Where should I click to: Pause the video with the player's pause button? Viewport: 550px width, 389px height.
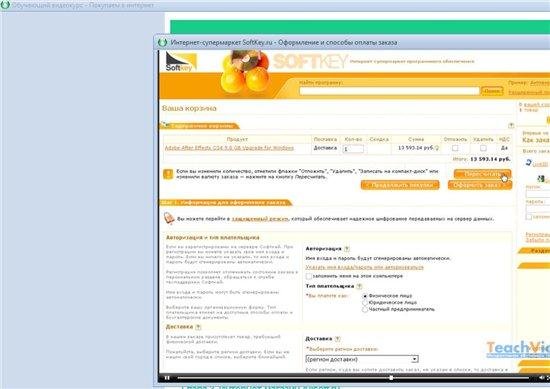tap(167, 378)
